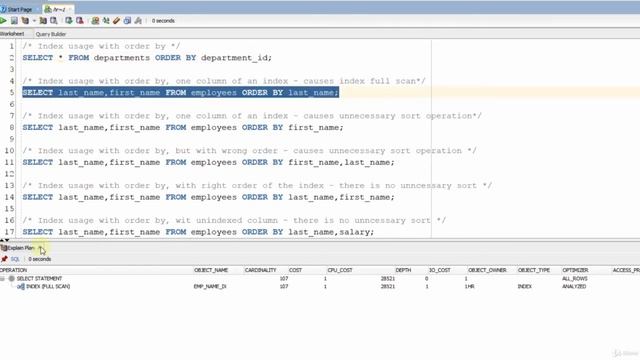Click the DEPTH column header
The height and width of the screenshot is (360, 640).
pyautogui.click(x=403, y=270)
